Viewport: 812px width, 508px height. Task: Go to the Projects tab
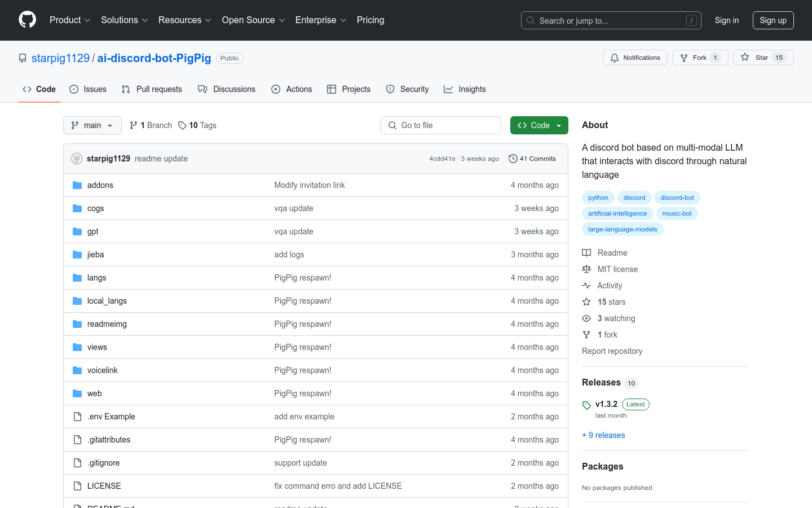[349, 89]
